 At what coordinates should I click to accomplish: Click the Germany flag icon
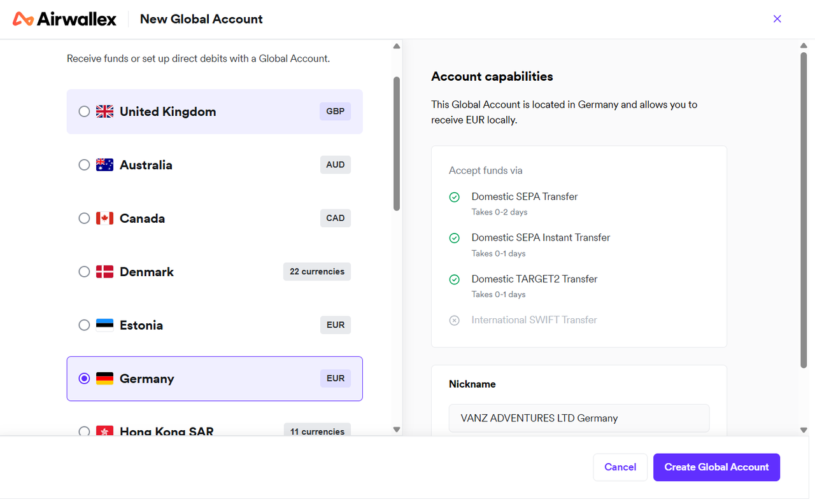(104, 379)
